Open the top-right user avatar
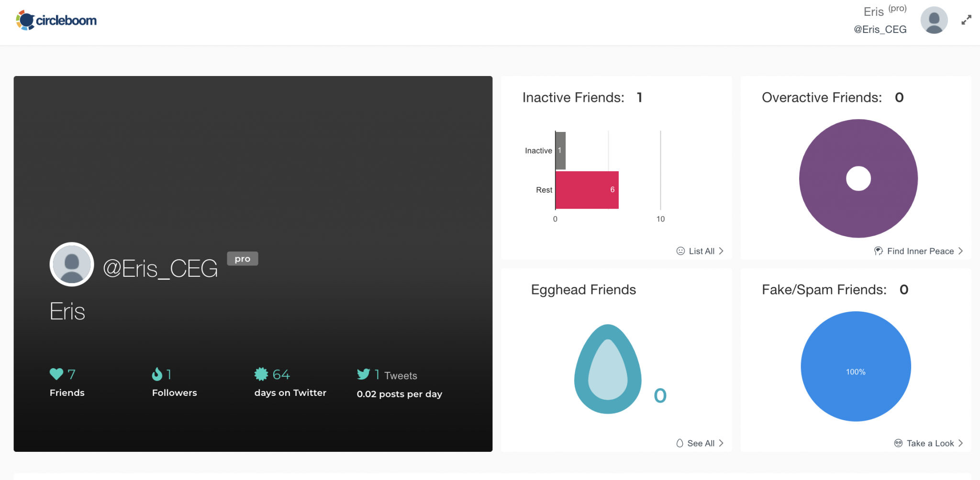Image resolution: width=980 pixels, height=480 pixels. (x=934, y=20)
